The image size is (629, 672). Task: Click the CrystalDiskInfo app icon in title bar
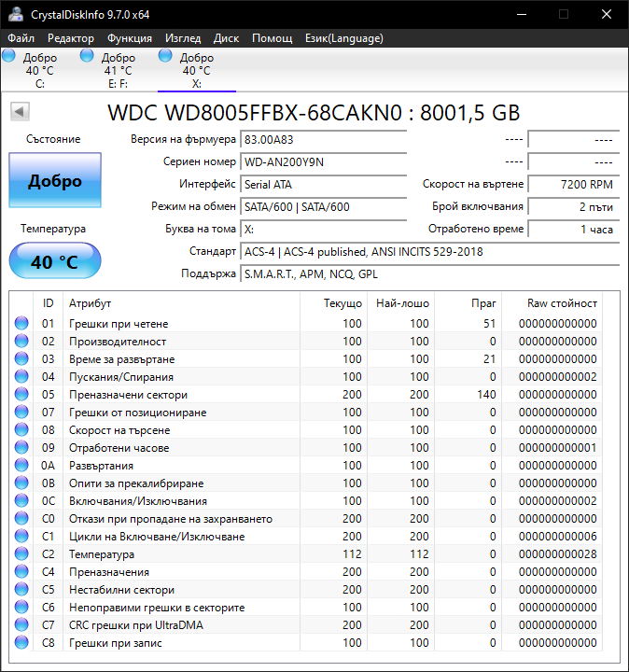click(16, 14)
